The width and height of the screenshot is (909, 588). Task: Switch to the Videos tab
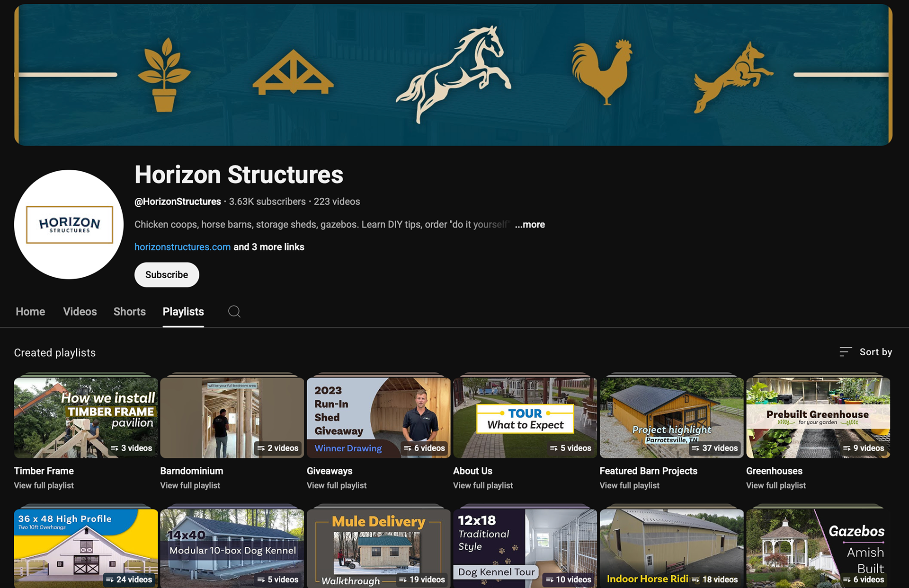point(80,311)
